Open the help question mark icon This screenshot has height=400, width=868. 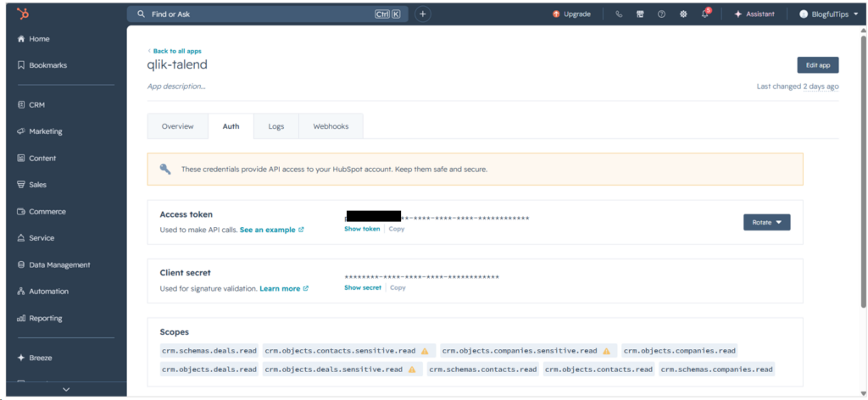coord(661,14)
